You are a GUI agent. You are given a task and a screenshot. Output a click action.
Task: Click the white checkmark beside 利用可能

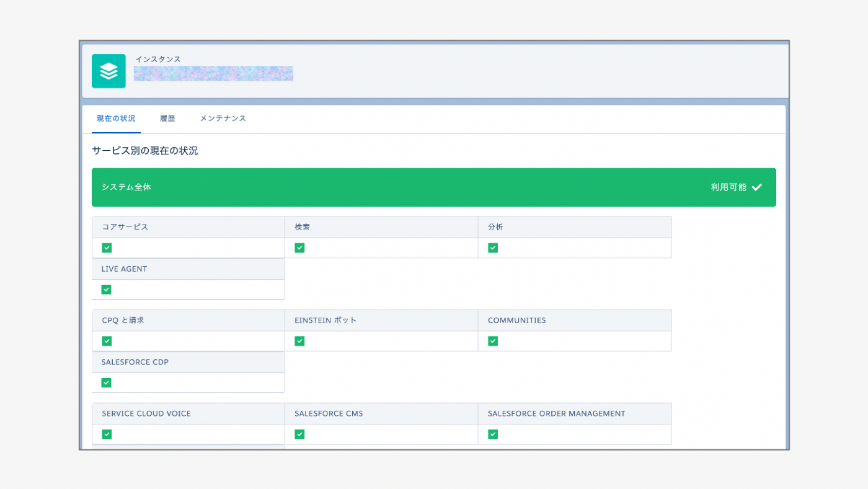pyautogui.click(x=756, y=187)
